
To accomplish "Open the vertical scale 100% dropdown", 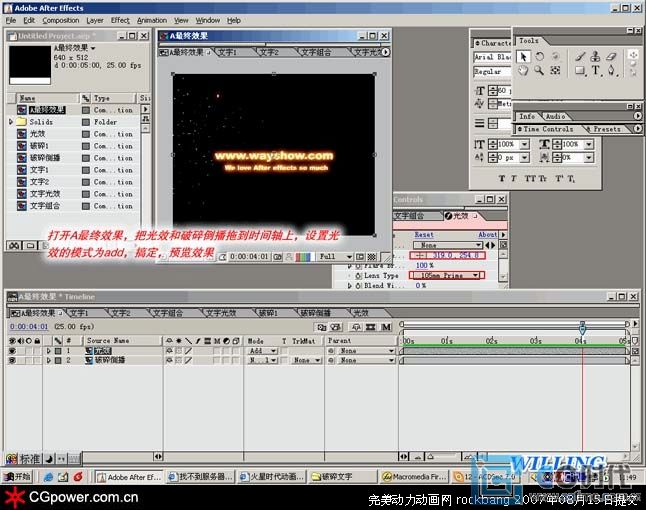I will (x=524, y=145).
